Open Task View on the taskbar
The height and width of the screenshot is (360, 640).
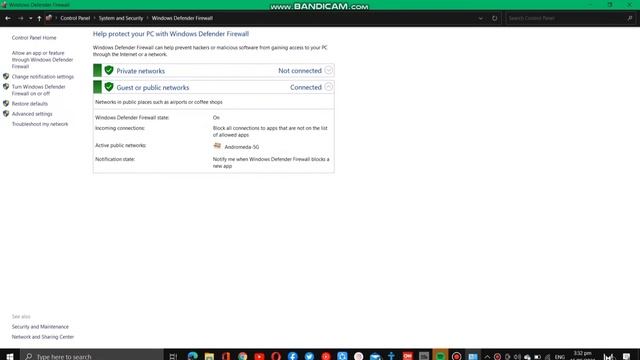[x=173, y=356]
